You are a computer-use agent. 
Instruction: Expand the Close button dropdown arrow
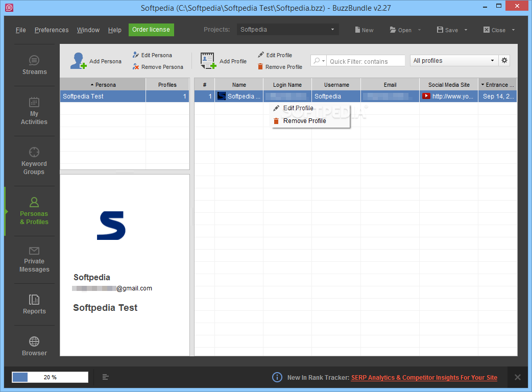513,30
